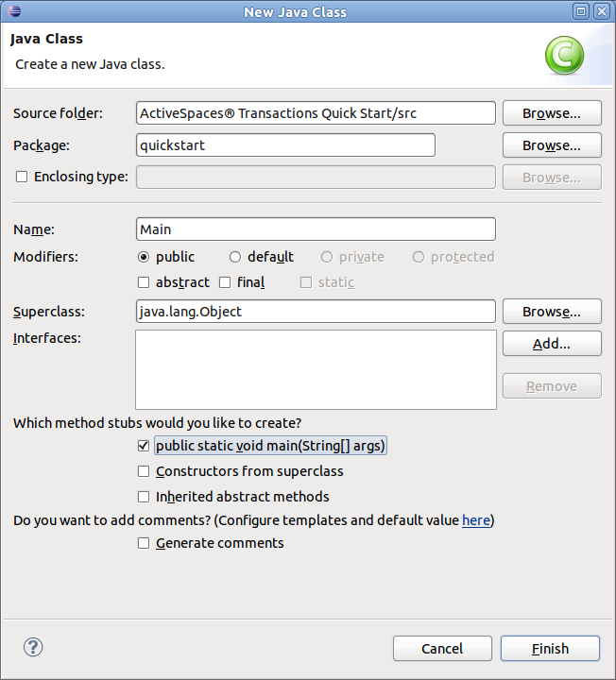Screen dimensions: 616x680
Task: Browse for the superclass
Action: (x=552, y=312)
